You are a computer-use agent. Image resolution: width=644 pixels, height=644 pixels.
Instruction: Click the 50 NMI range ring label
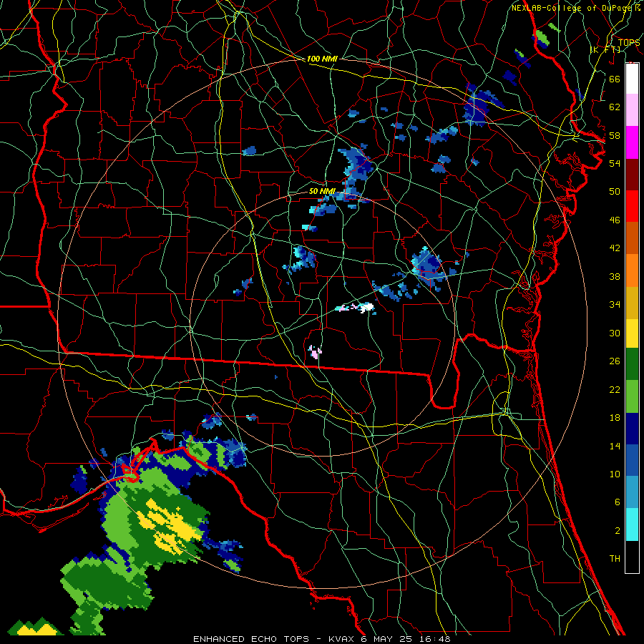(321, 191)
